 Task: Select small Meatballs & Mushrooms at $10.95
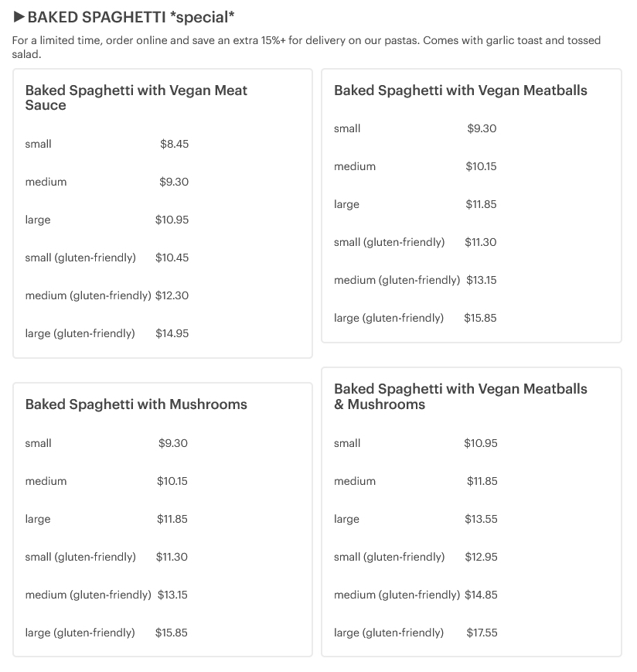[415, 443]
